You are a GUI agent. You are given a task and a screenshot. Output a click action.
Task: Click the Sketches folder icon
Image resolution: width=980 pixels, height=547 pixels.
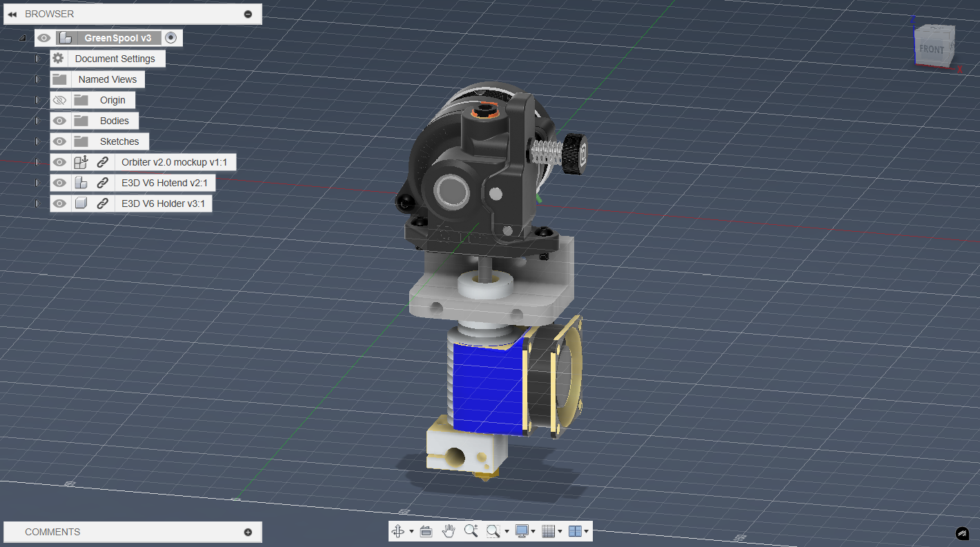[81, 141]
